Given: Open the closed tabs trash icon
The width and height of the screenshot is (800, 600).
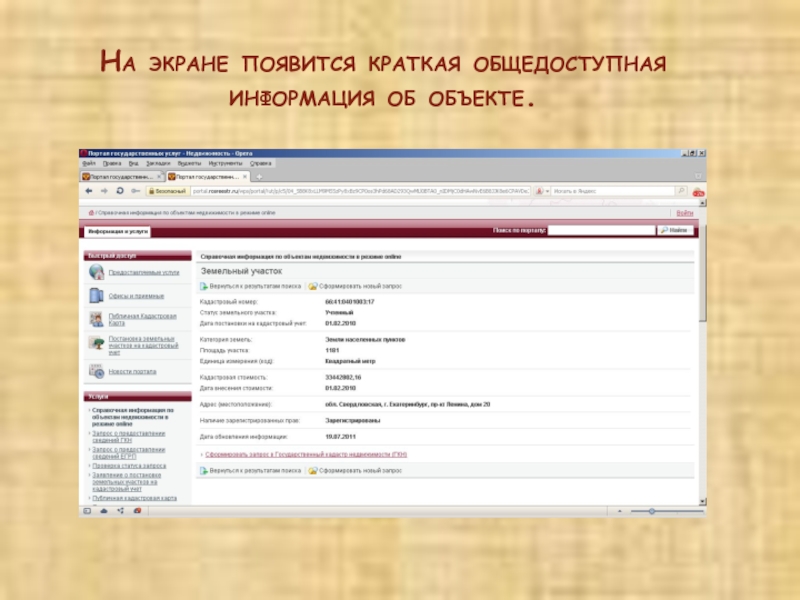Looking at the screenshot, I should coord(698,176).
